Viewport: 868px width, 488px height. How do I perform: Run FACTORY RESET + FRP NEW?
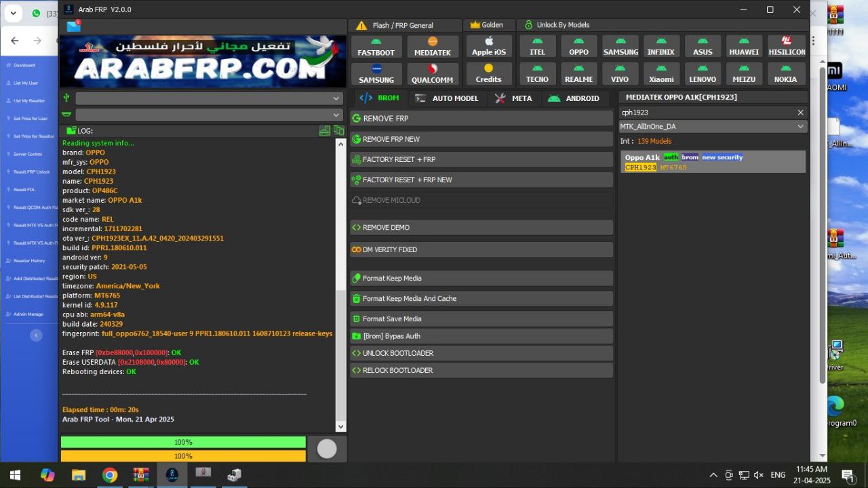[x=481, y=180]
